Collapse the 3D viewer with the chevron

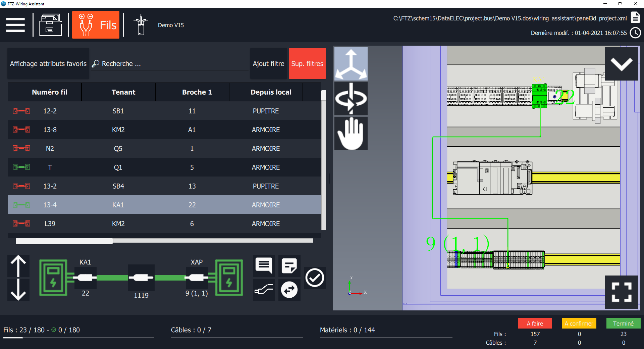pos(622,64)
